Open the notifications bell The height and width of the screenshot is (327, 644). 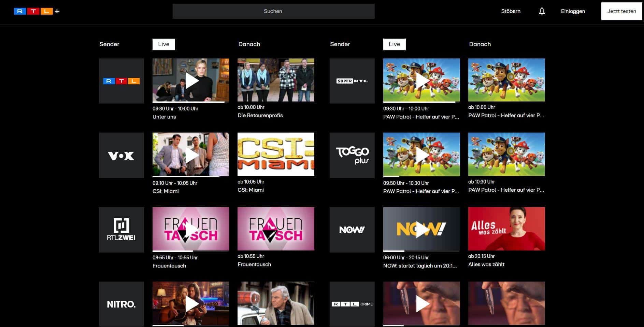[542, 11]
